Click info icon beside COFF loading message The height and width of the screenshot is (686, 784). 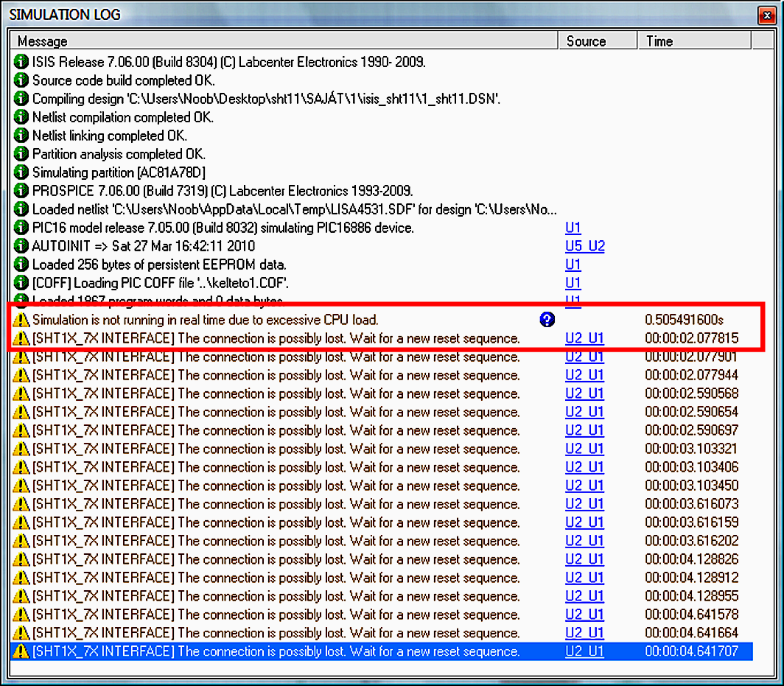pyautogui.click(x=21, y=283)
